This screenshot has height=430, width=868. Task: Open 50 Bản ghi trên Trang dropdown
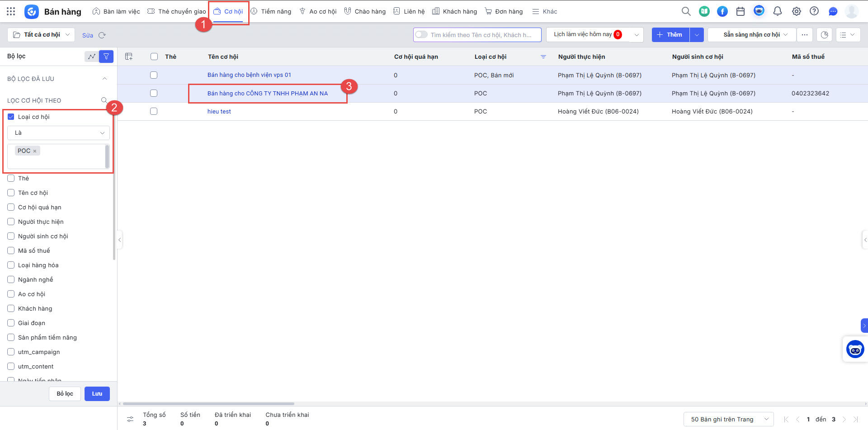(x=729, y=419)
